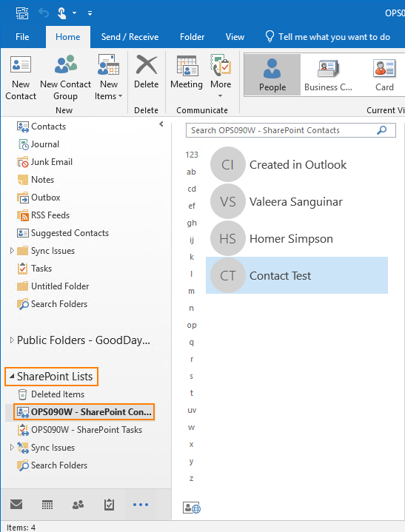Expand the Public Folders tree
The image size is (405, 532).
(12, 340)
